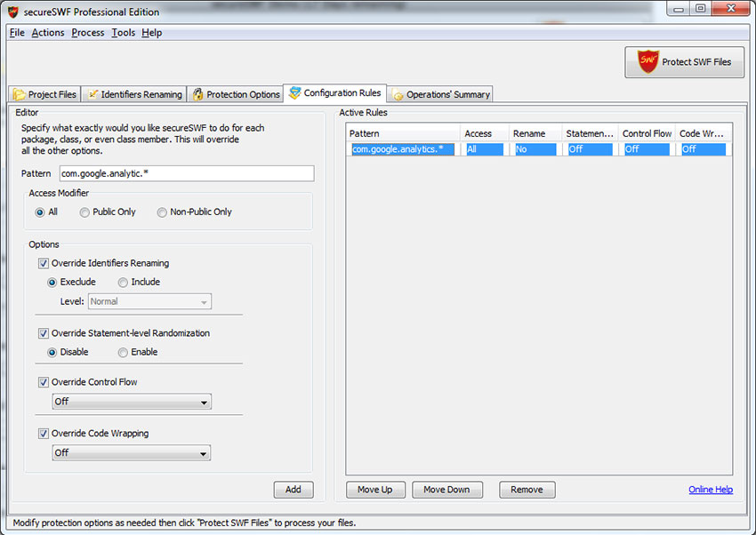Click the Operations' Summary tab icon

398,94
